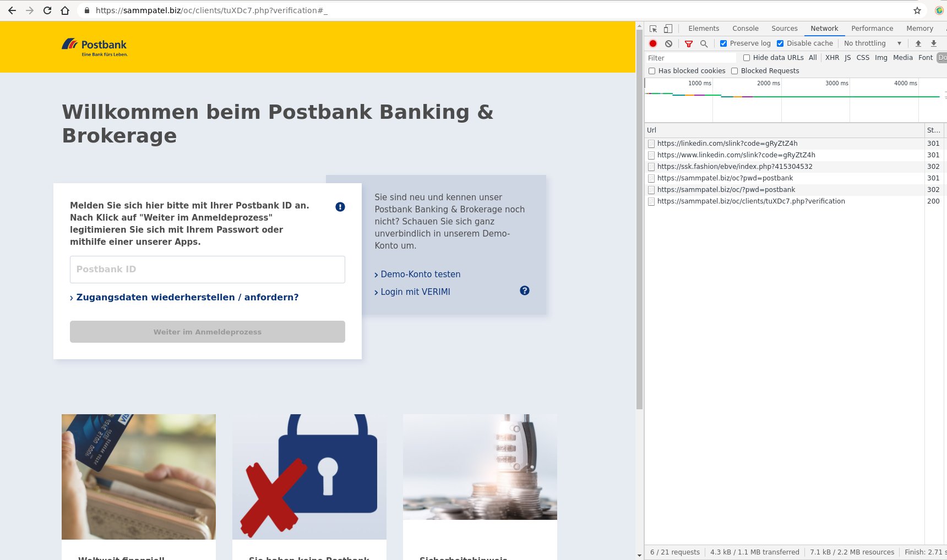Screen dimensions: 947x560
Task: Select the linkedin.com/slink request row
Action: (794, 144)
